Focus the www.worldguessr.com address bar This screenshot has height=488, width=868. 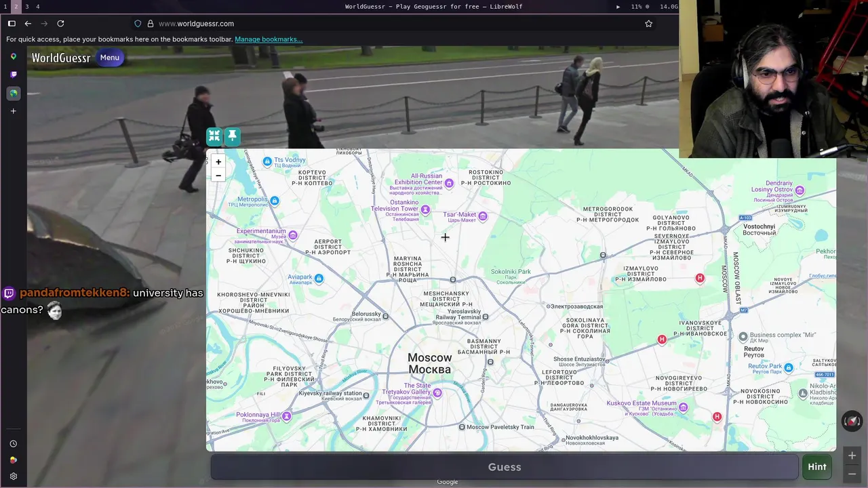(x=393, y=24)
